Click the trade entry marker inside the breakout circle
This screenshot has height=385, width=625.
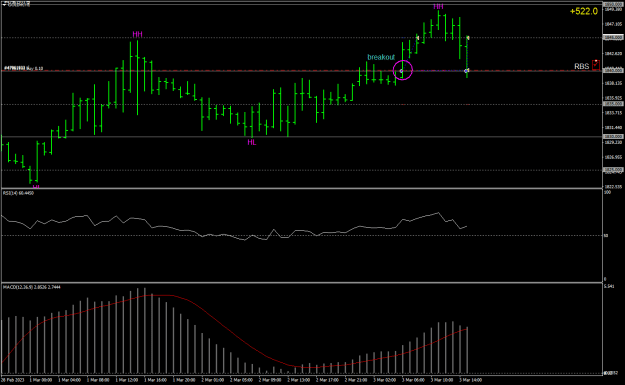pos(401,71)
